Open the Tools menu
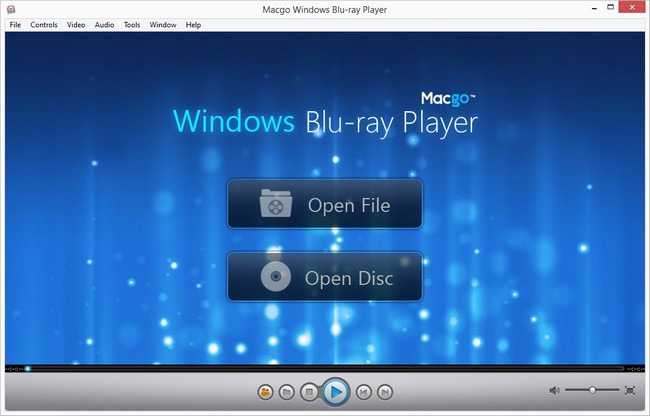Screen dimensions: 650x416 click(132, 25)
